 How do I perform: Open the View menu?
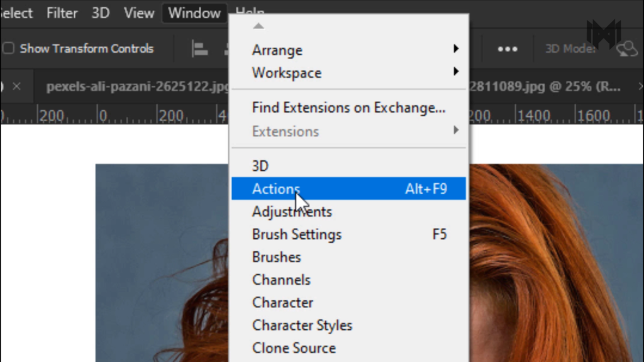139,13
